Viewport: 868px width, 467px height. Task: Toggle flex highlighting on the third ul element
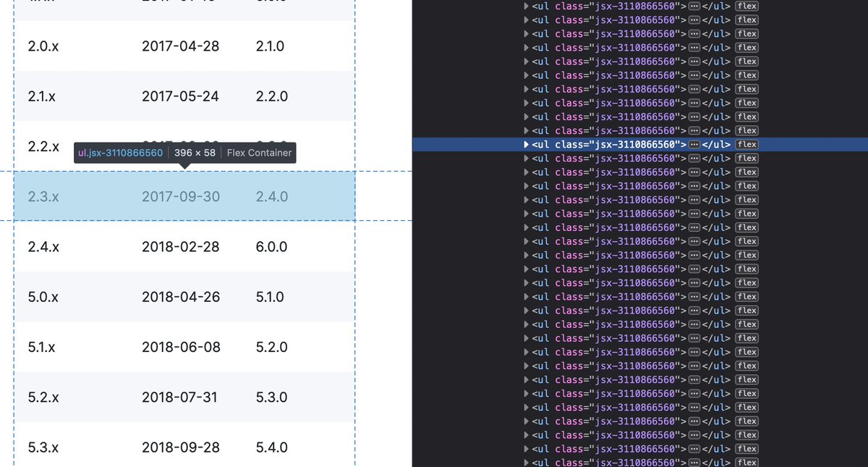pos(746,33)
